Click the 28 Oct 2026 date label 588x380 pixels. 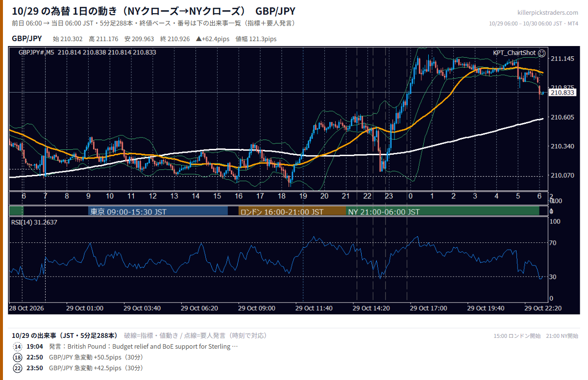tap(26, 308)
